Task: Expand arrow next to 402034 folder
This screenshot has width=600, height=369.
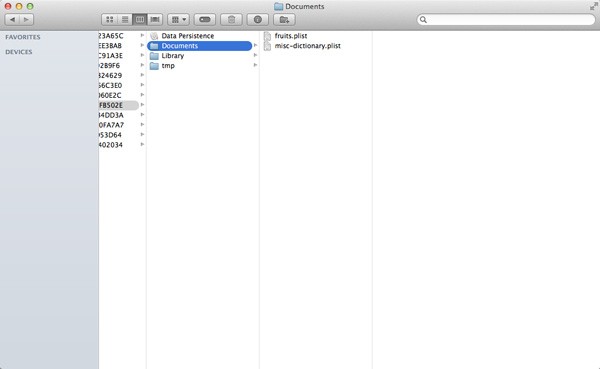Action: pos(142,145)
